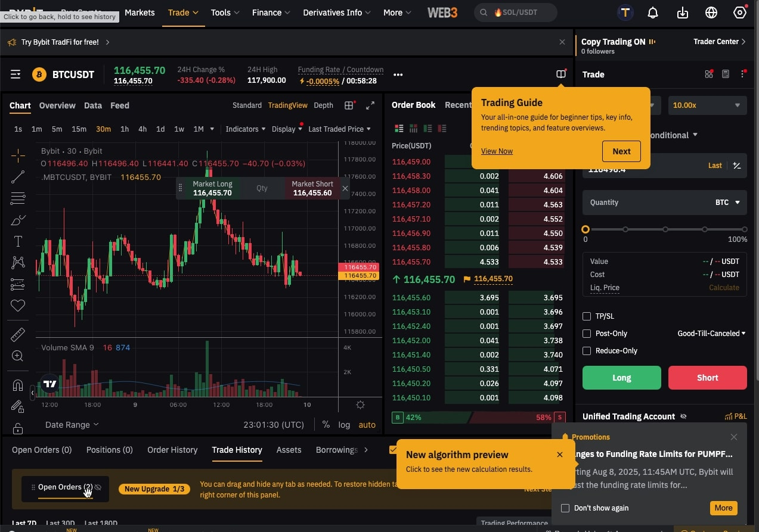Click the green Long button

(x=621, y=378)
